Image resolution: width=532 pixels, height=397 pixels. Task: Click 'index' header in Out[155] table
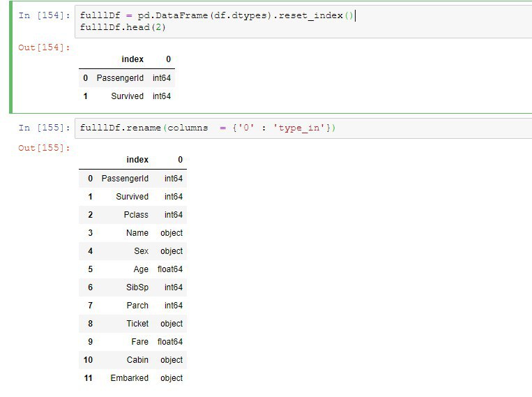coord(137,160)
